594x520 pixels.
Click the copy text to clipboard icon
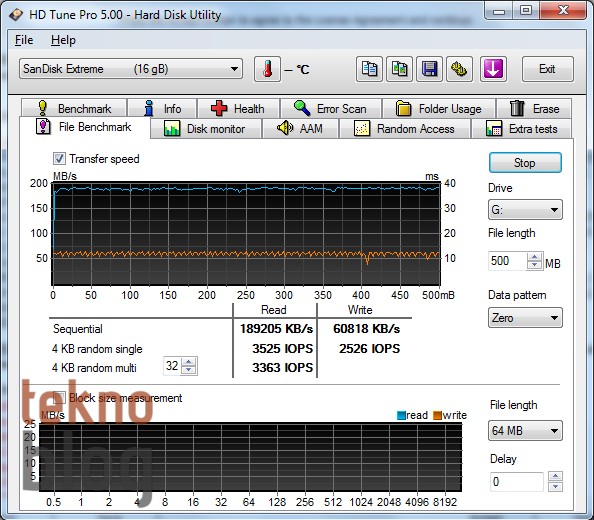click(x=369, y=69)
